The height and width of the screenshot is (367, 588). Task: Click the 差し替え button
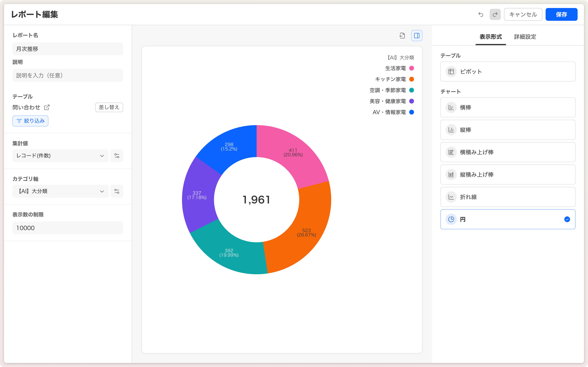pyautogui.click(x=109, y=107)
